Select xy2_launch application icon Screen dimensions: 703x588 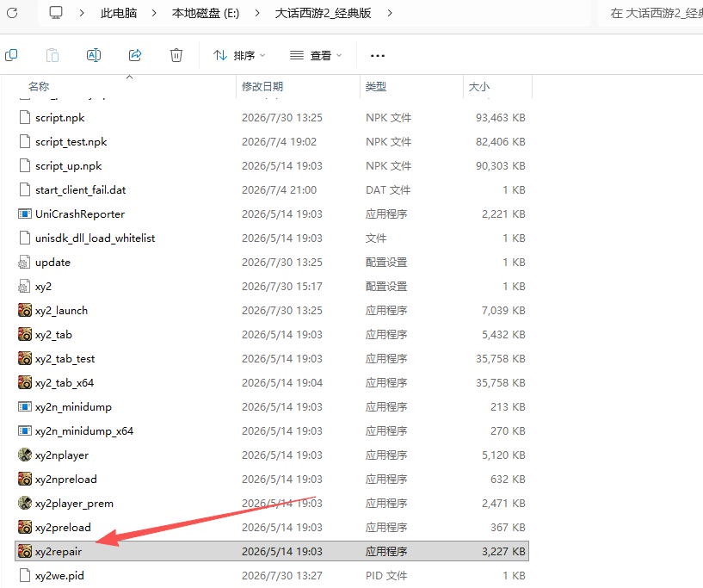tap(25, 311)
